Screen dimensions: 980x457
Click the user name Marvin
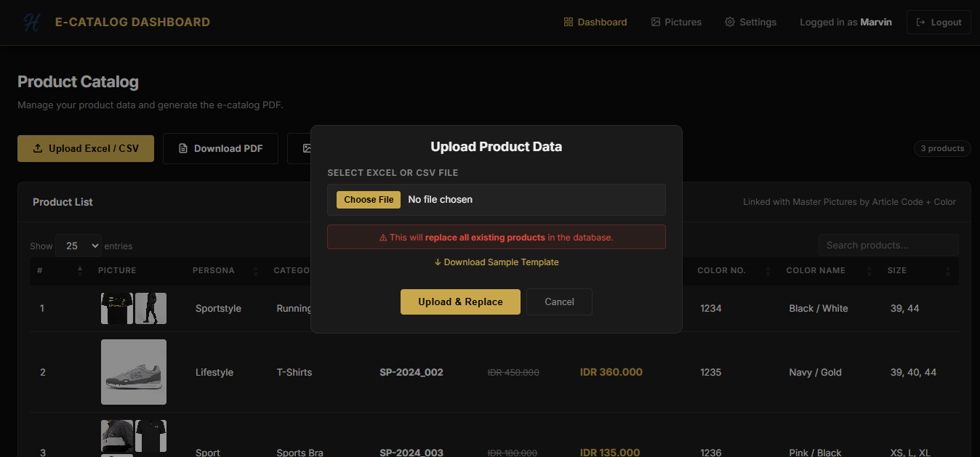[x=876, y=23]
